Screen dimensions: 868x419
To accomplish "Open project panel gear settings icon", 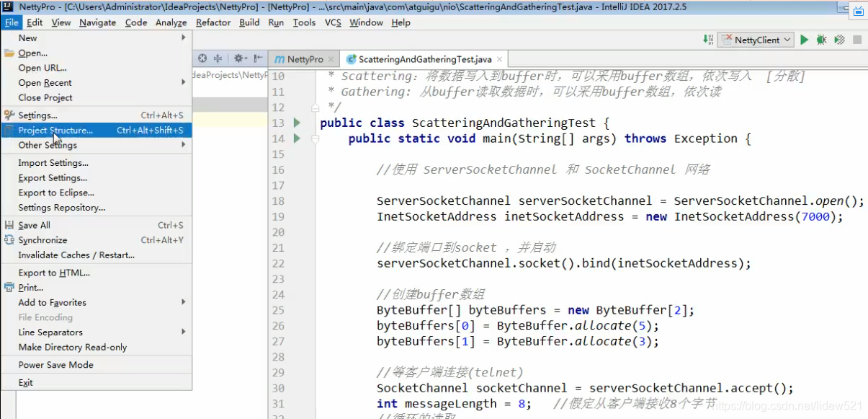I will coord(239,58).
